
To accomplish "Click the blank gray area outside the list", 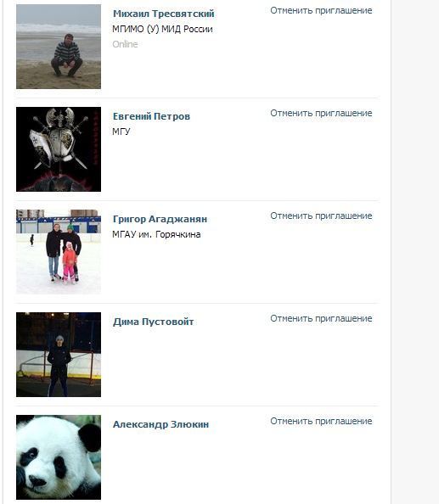I will click(x=415, y=252).
